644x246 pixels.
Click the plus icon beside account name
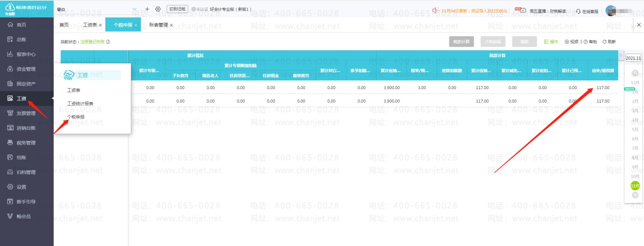coord(147,9)
